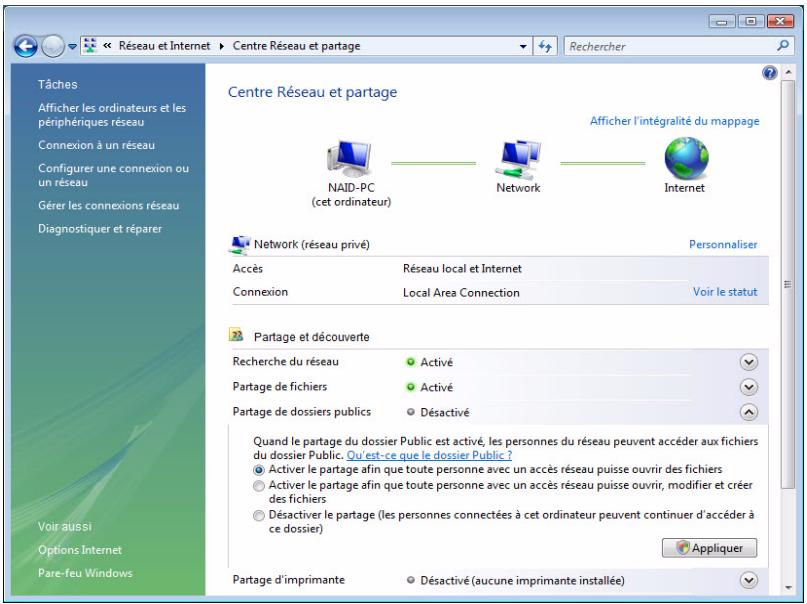The height and width of the screenshot is (604, 807).
Task: Click the window's minimize button
Action: [722, 21]
